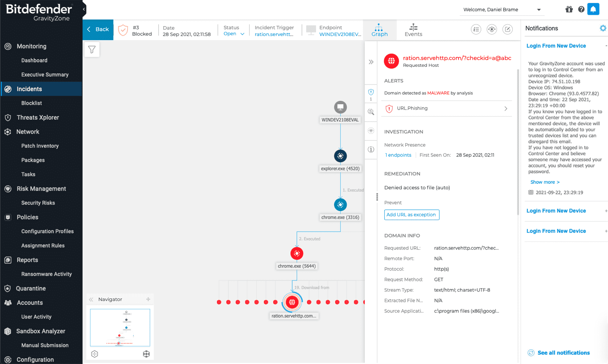Expand the Navigator with plus icon

coord(148,299)
